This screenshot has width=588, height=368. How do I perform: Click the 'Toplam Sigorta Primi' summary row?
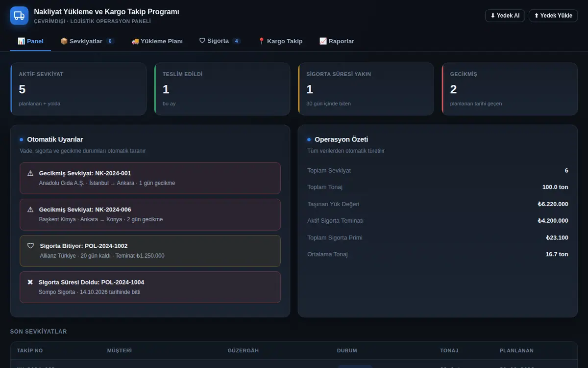coord(438,237)
